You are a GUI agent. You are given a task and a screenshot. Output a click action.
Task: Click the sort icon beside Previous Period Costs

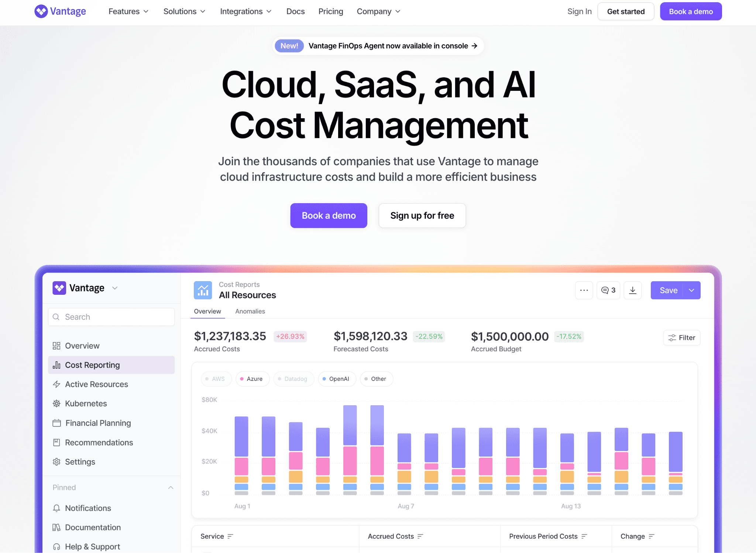584,536
